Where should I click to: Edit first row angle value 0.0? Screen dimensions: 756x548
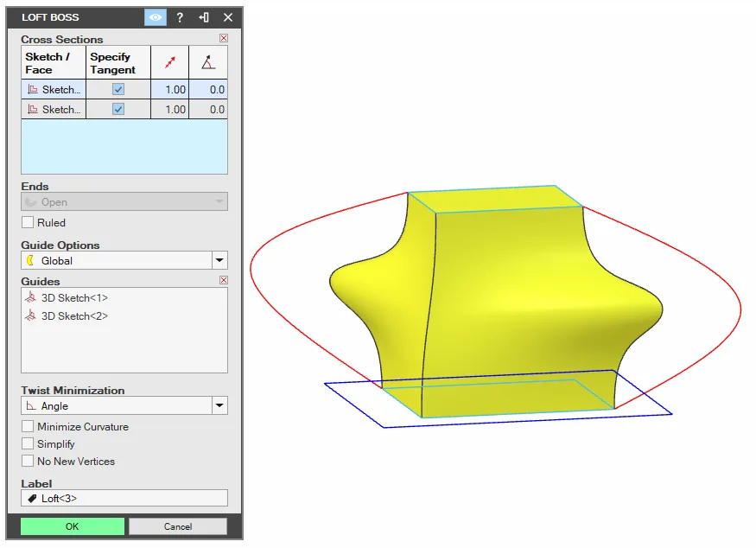[x=208, y=90]
